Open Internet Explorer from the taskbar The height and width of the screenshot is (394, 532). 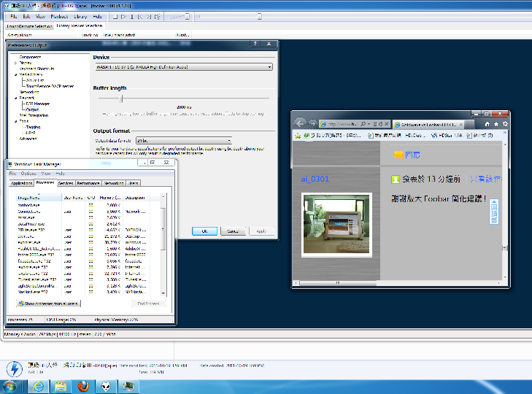(39, 387)
